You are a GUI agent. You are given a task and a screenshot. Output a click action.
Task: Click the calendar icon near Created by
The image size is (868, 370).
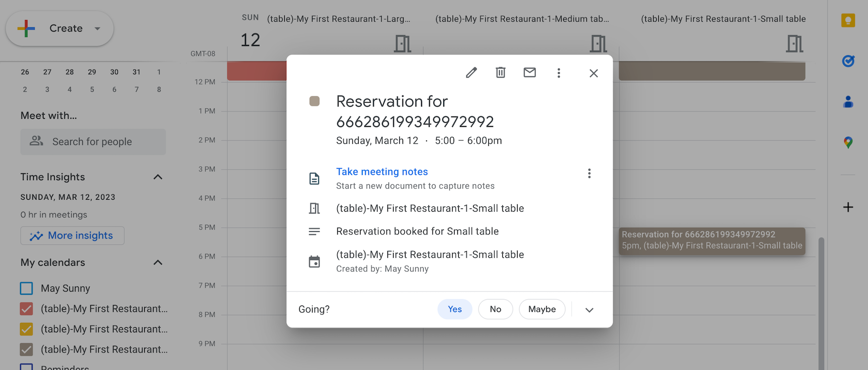[314, 262]
